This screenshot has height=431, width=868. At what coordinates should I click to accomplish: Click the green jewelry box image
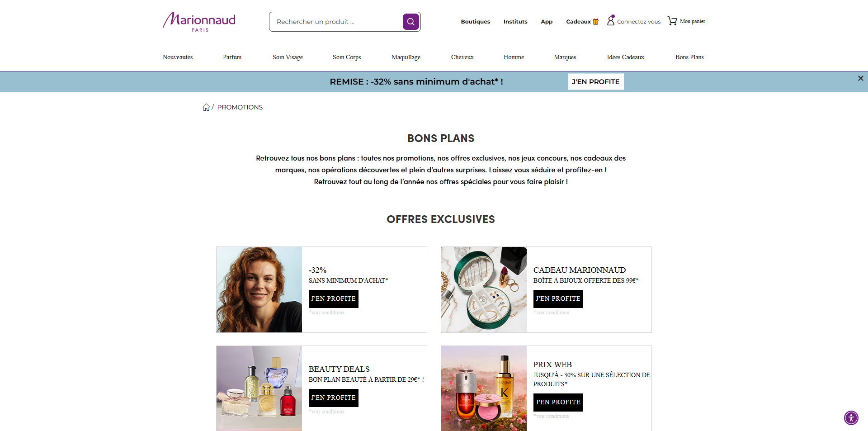[484, 289]
